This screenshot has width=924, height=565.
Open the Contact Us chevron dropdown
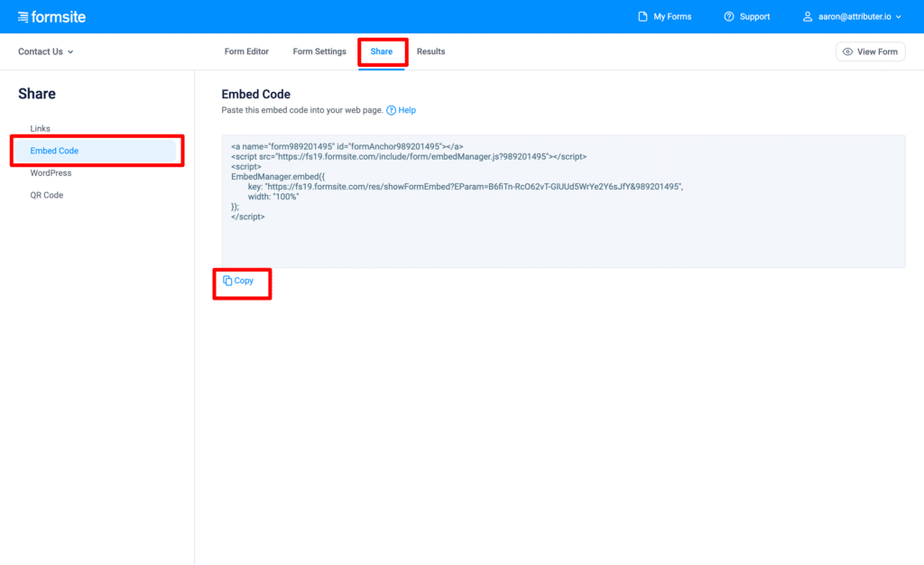tap(69, 51)
